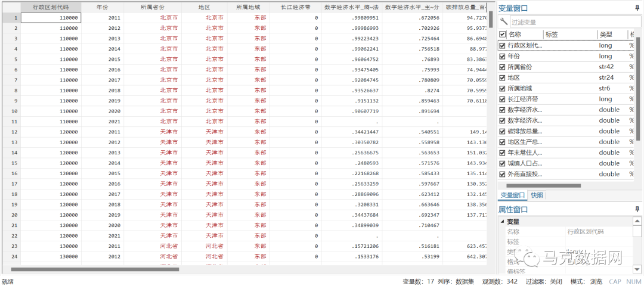Uncheck the 年份 variable checkbox

[x=502, y=56]
